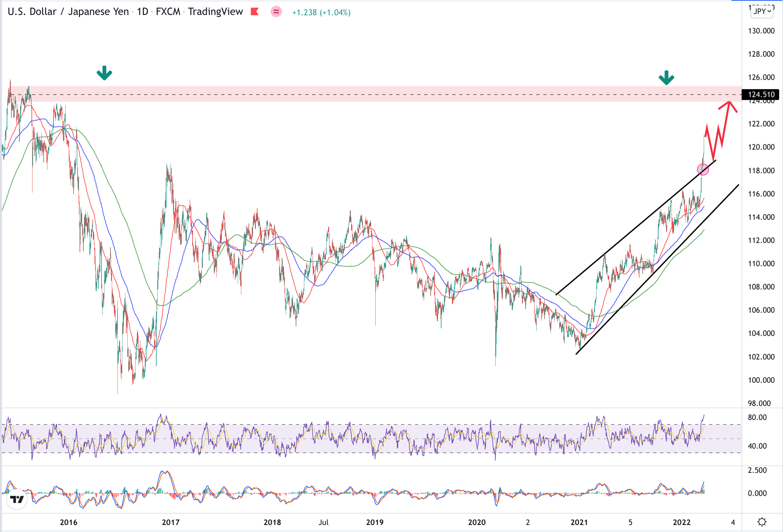The width and height of the screenshot is (783, 532).
Task: Select the pink resistance zone rectangle
Action: tap(370, 90)
